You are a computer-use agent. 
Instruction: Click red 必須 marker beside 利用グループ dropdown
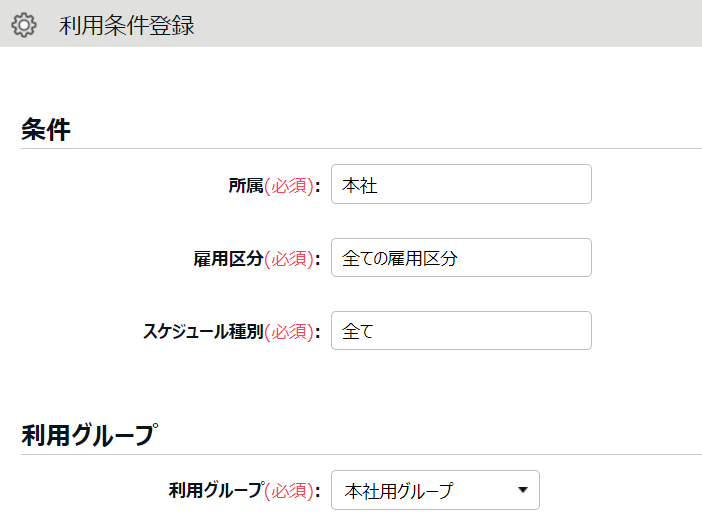tap(289, 491)
